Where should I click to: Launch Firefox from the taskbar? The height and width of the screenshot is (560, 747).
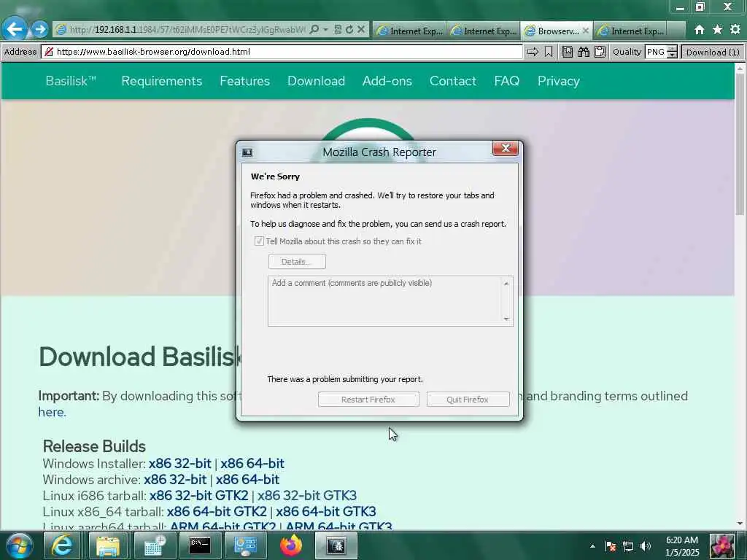(290, 545)
